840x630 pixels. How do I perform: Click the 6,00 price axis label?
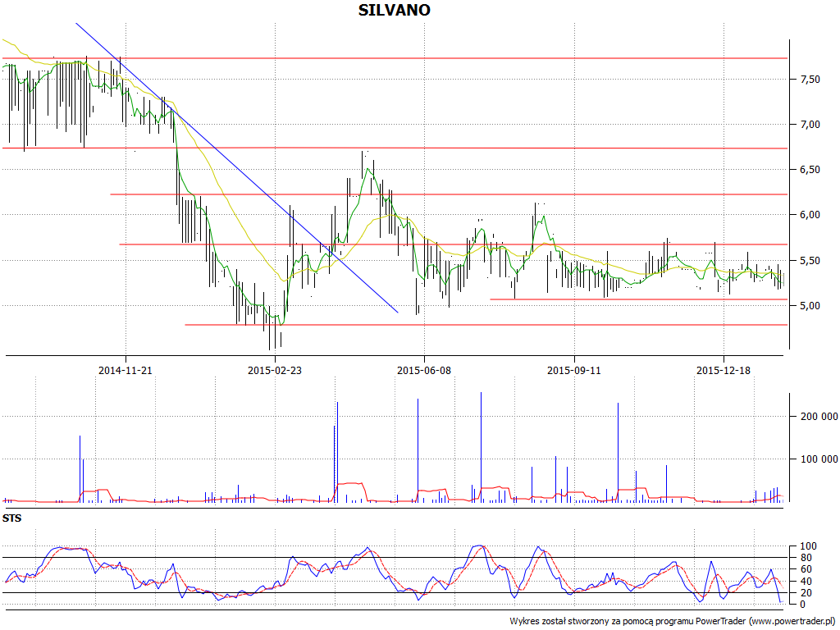[810, 215]
